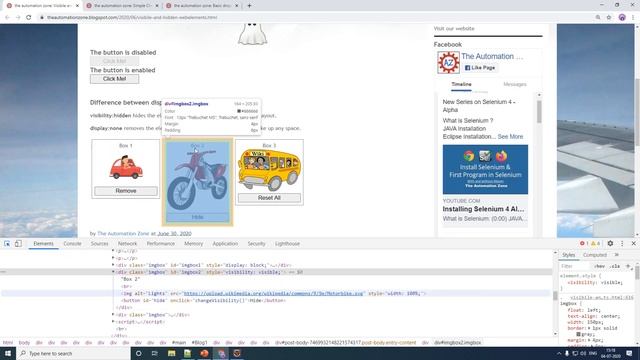This screenshot has height=360, width=640.
Task: Click the enabled Click Me! button
Action: coord(114,79)
